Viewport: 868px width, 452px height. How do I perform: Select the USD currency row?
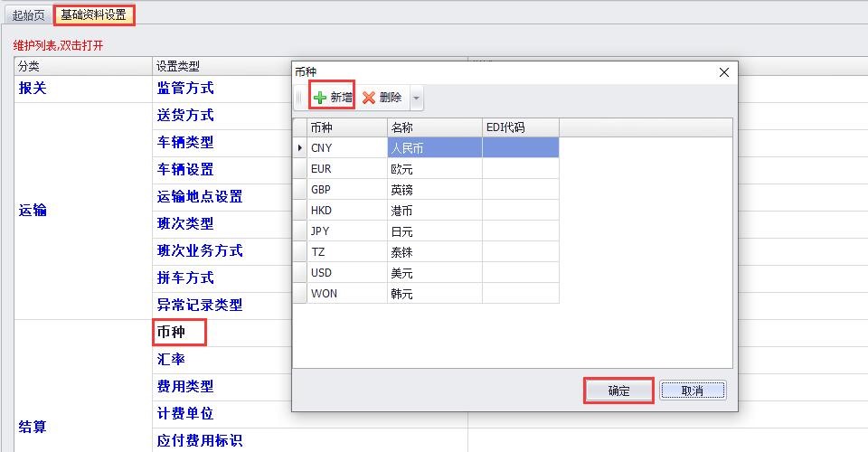pos(346,273)
